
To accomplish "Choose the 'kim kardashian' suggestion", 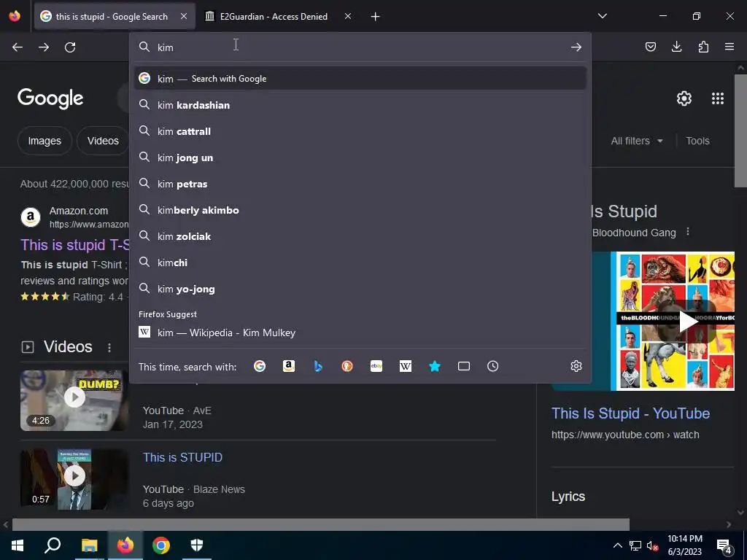I will 360,105.
